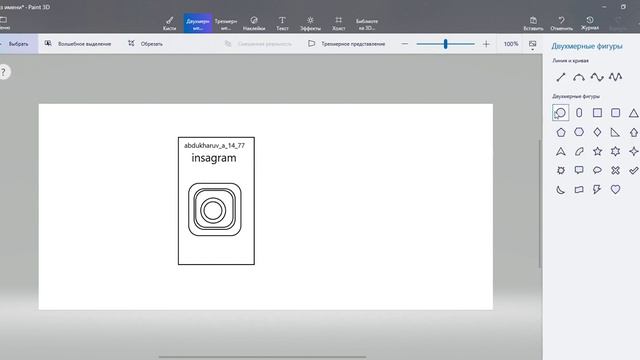Select the Cross X 2D shape
This screenshot has height=360, width=640.
616,170
